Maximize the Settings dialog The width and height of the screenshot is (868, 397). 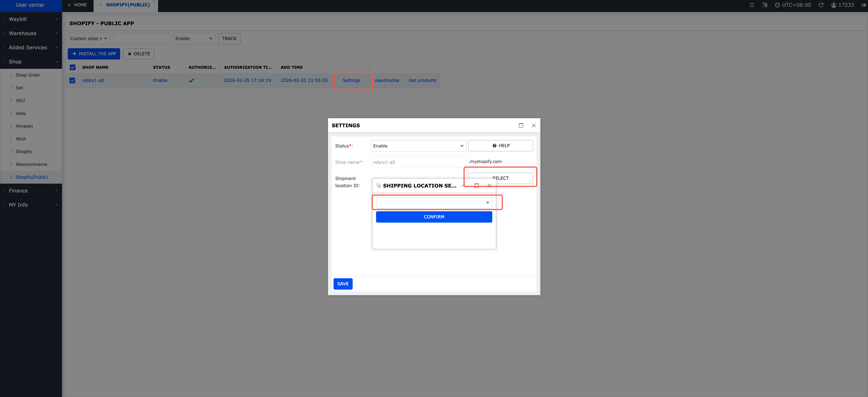(x=521, y=125)
